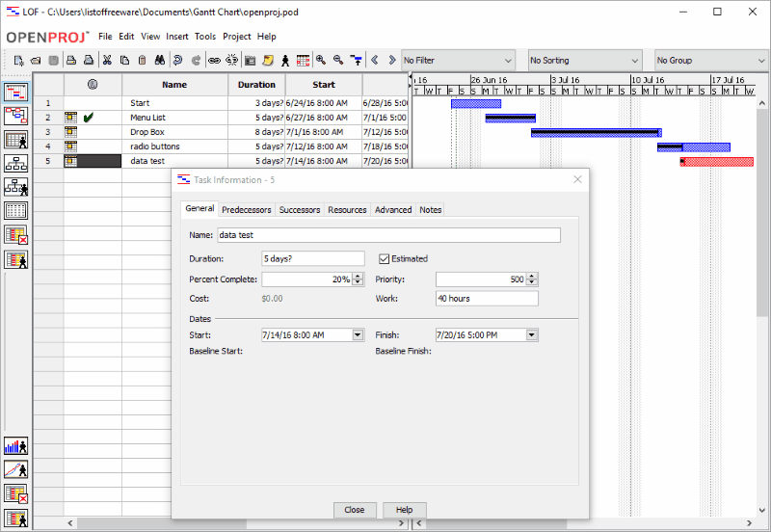The width and height of the screenshot is (771, 532).
Task: Decrease Percent Complete with the down arrow
Action: [x=359, y=282]
